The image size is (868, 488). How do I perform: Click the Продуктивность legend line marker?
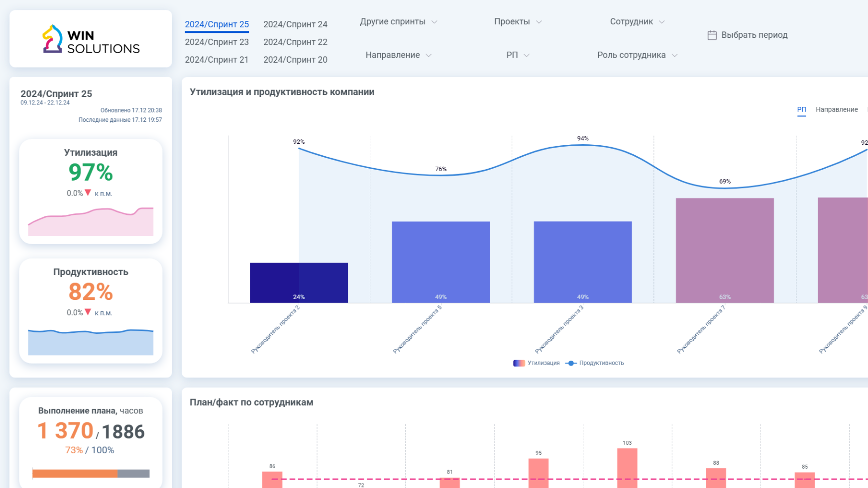[571, 363]
